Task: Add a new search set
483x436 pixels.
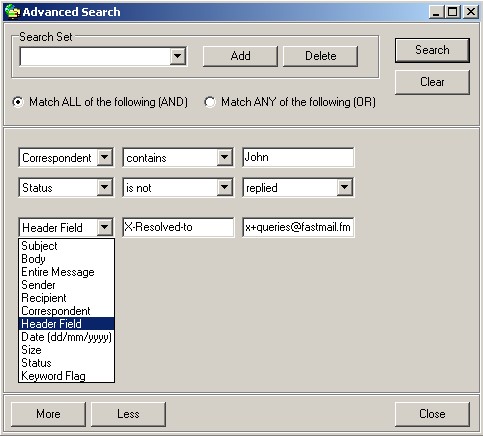Action: coord(240,56)
